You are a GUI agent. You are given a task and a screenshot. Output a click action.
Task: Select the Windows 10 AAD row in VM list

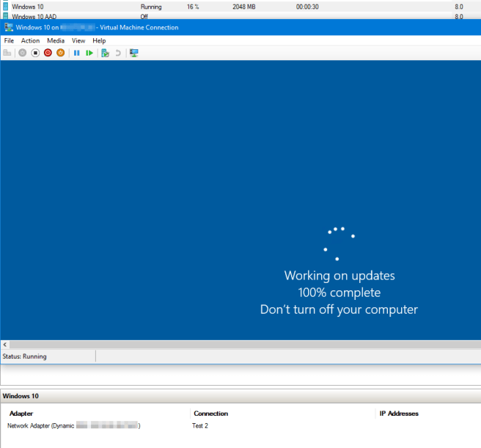tap(240, 16)
